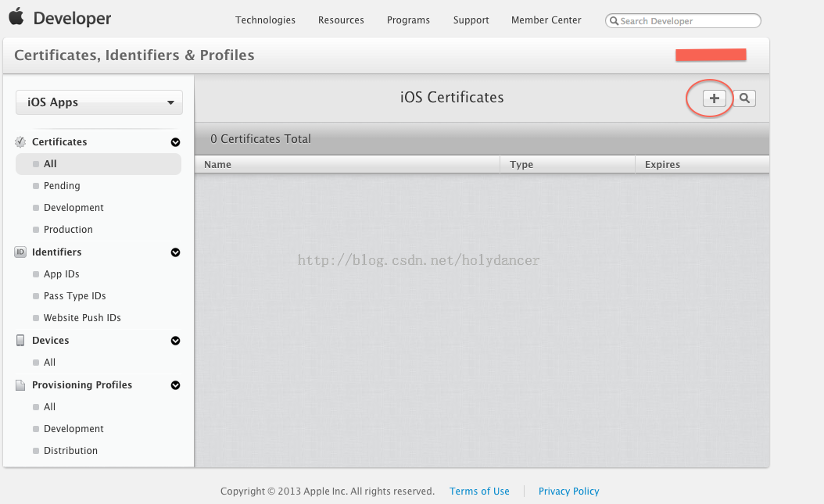Sort by the Name column header

point(347,164)
